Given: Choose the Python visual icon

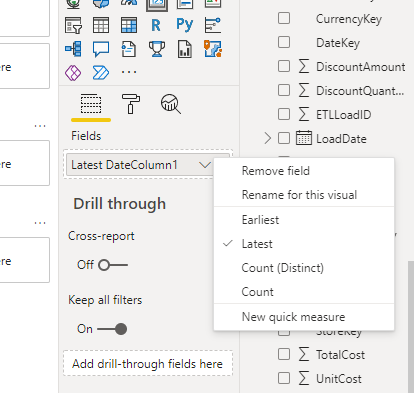Looking at the screenshot, I should (185, 25).
